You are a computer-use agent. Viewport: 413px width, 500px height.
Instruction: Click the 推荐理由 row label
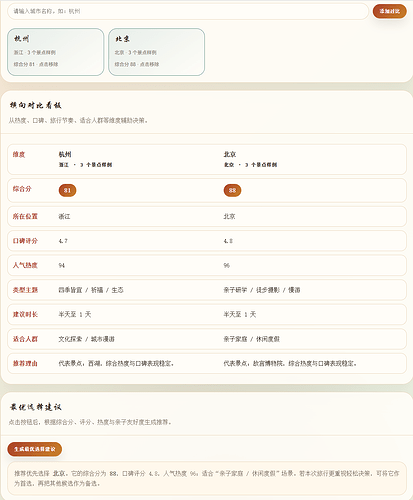pyautogui.click(x=25, y=363)
